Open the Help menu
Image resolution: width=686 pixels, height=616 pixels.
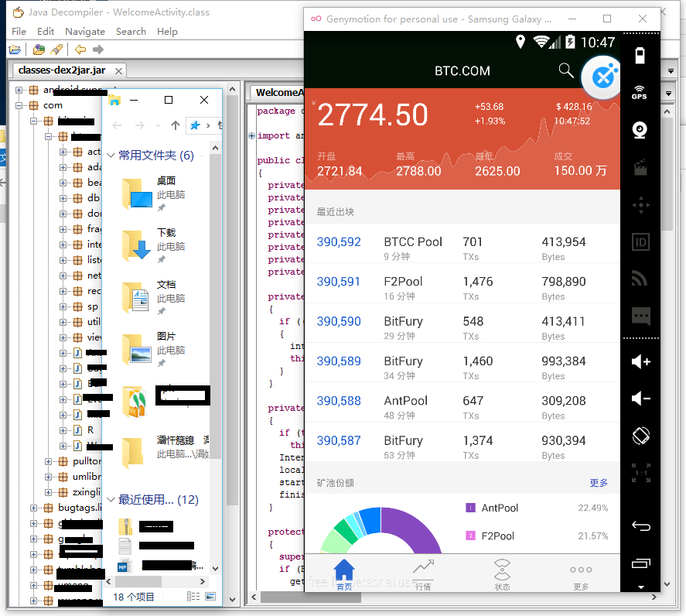pyautogui.click(x=167, y=32)
